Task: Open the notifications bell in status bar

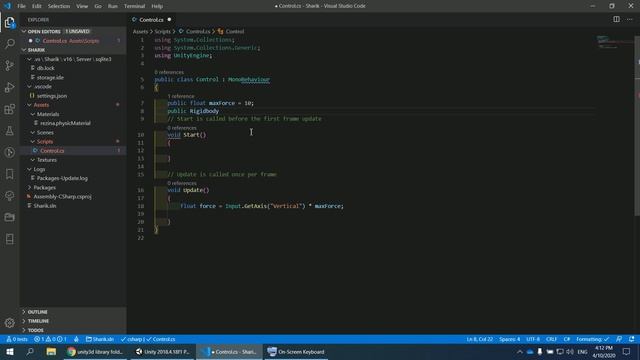Action: point(631,339)
